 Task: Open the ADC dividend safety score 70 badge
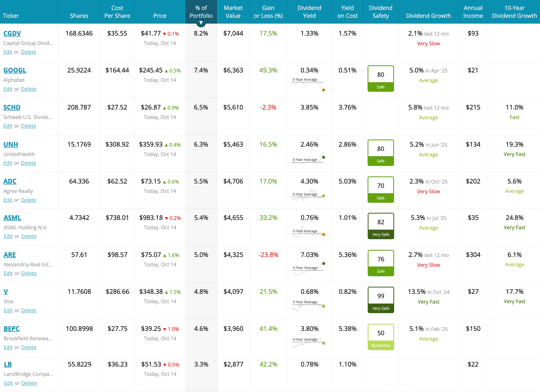[381, 190]
